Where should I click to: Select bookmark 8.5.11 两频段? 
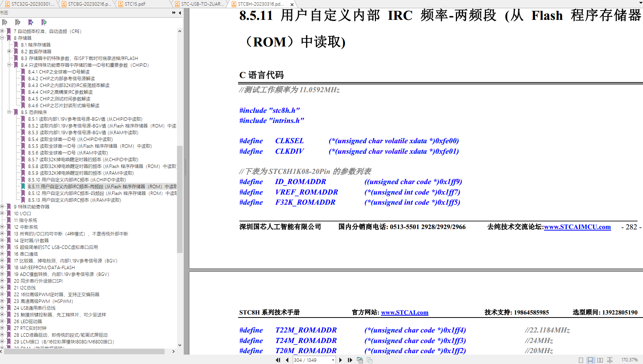point(102,186)
